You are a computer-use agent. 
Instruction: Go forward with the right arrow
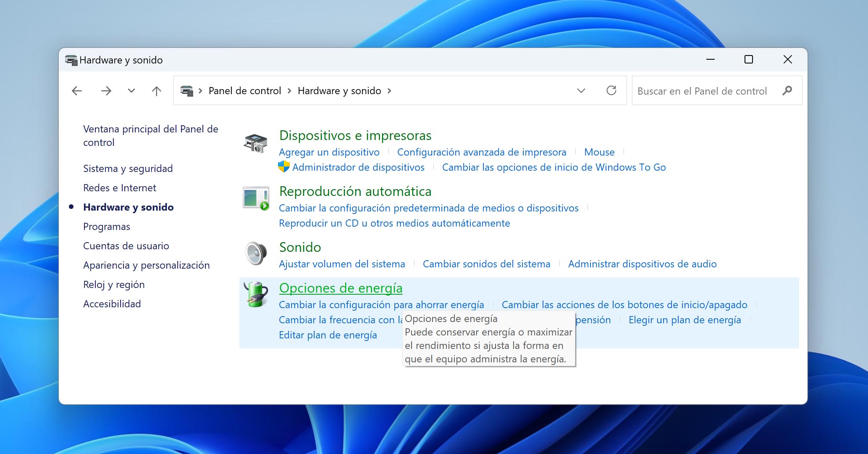[106, 91]
